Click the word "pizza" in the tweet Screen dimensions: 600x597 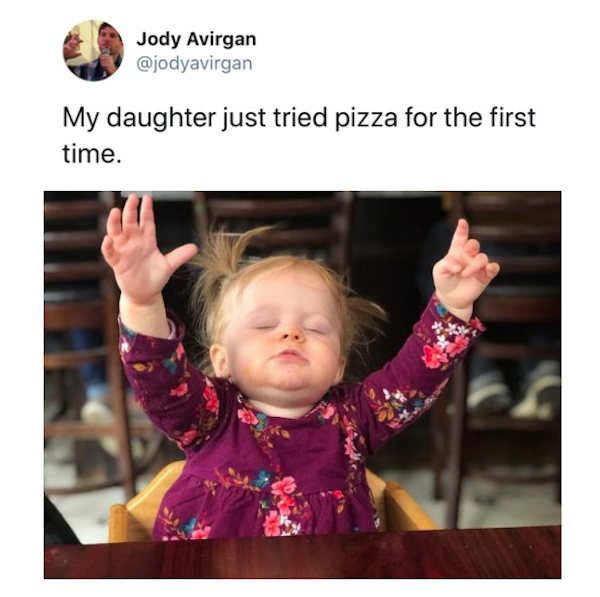[x=367, y=118]
